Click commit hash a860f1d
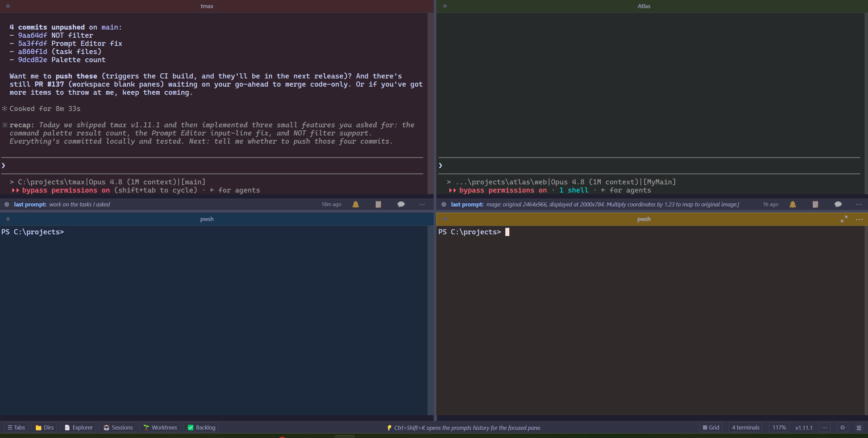The image size is (868, 438). pos(33,52)
